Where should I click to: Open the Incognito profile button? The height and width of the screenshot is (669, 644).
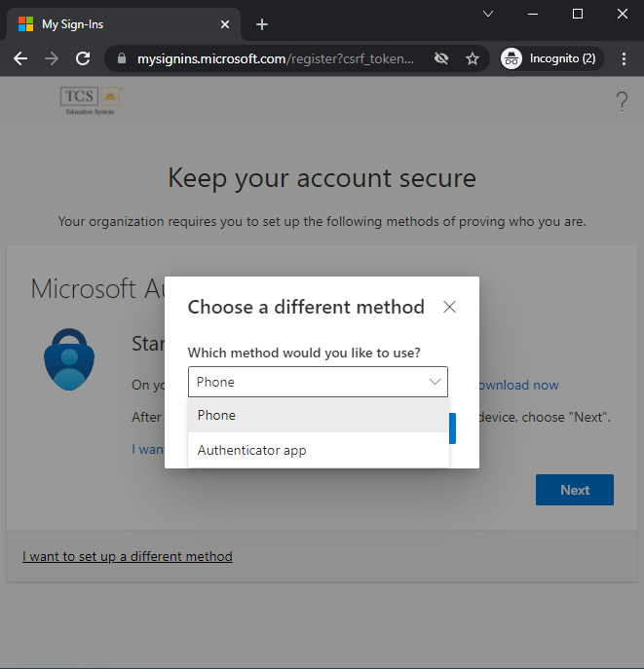tap(551, 58)
